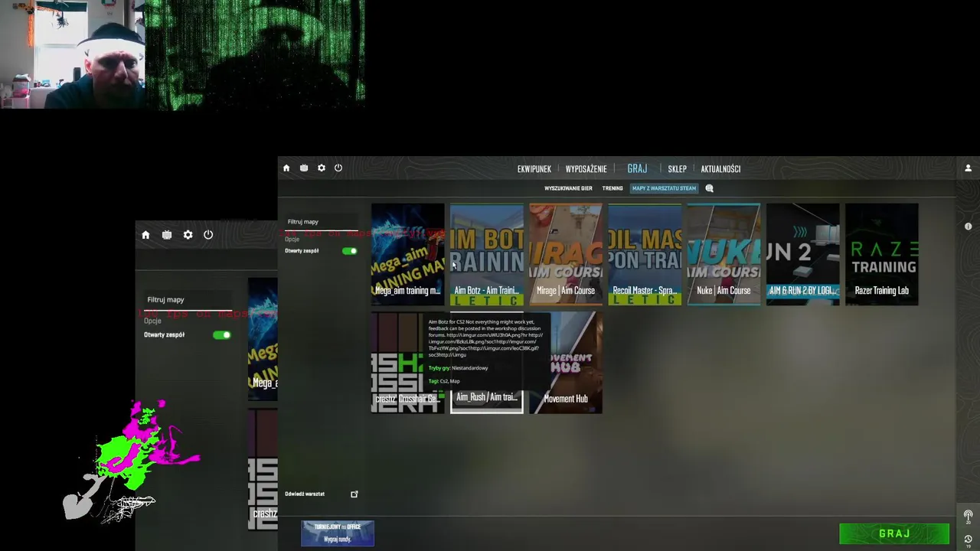980x551 pixels.
Task: Open the EKWIPUNEK menu tab
Action: pos(534,169)
